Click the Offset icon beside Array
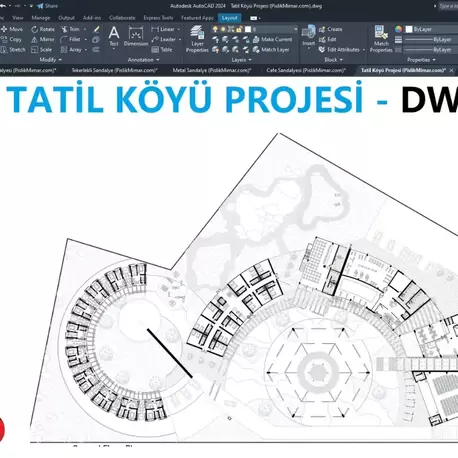 coord(96,50)
